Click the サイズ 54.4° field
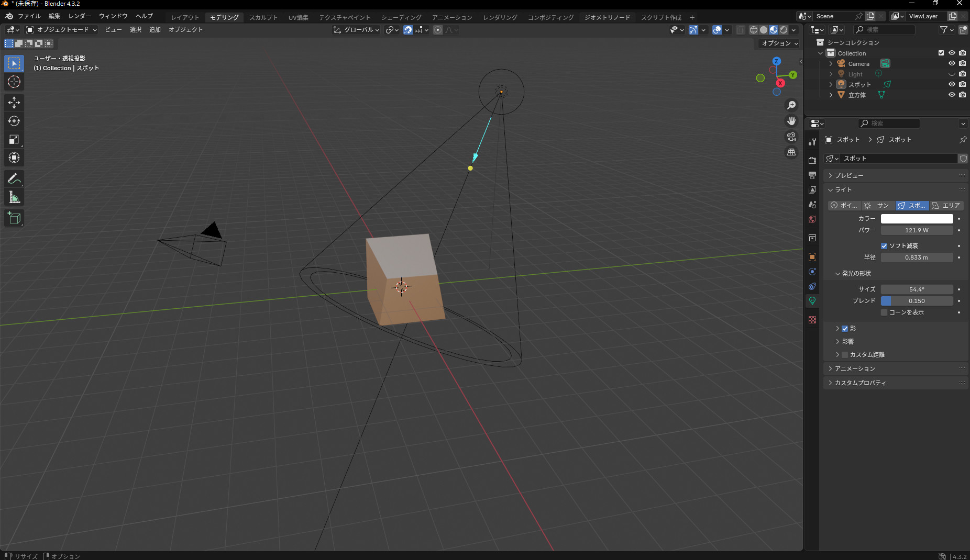The height and width of the screenshot is (560, 970). (917, 289)
